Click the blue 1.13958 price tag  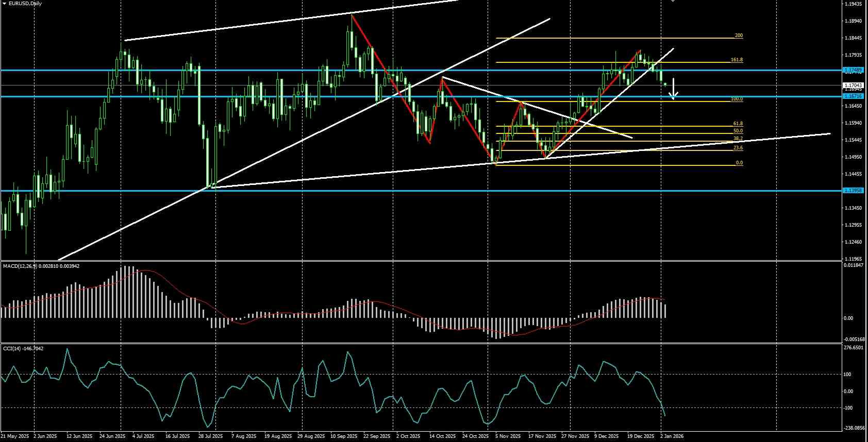[x=853, y=191]
